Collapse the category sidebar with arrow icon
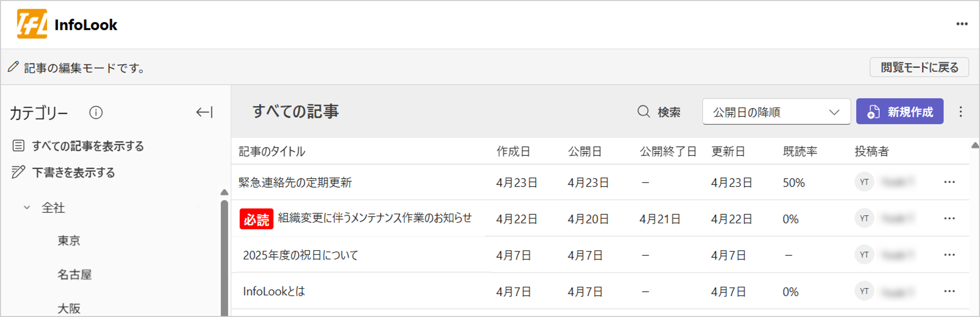980x317 pixels. tap(204, 112)
